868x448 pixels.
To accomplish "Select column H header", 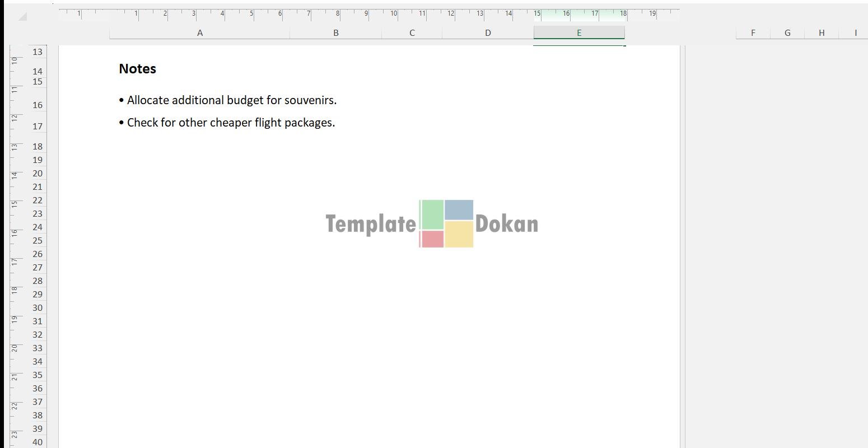I will (821, 33).
